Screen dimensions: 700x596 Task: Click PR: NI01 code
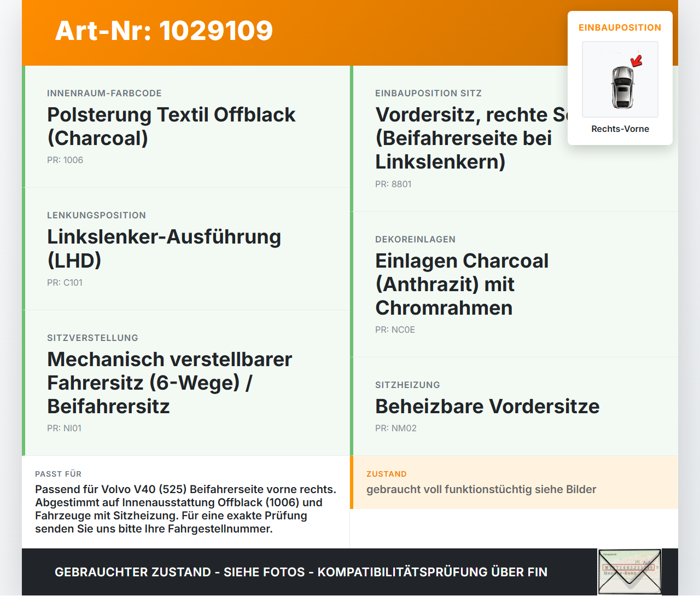[64, 429]
